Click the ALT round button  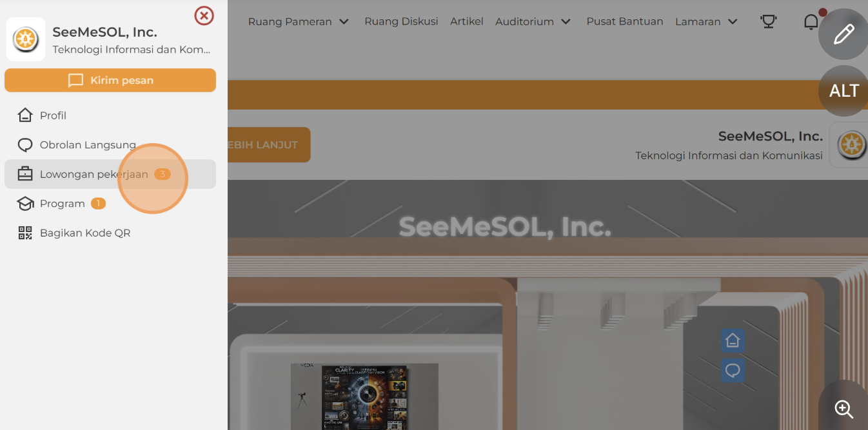(x=843, y=91)
